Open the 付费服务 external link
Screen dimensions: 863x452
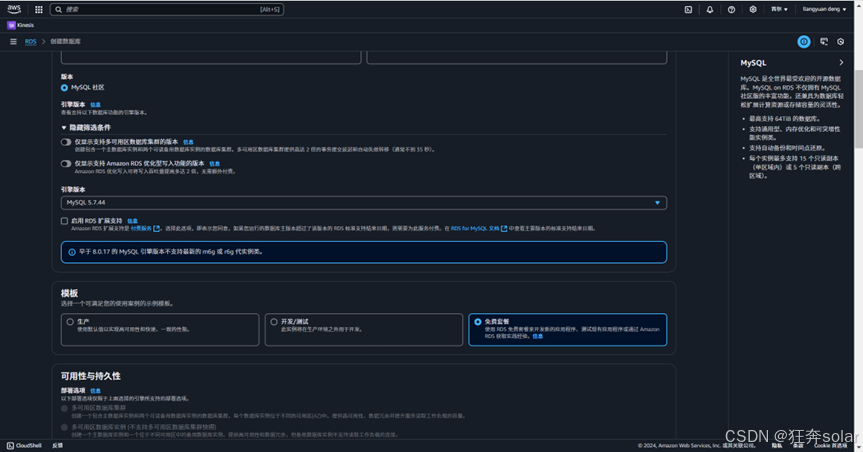[145, 228]
